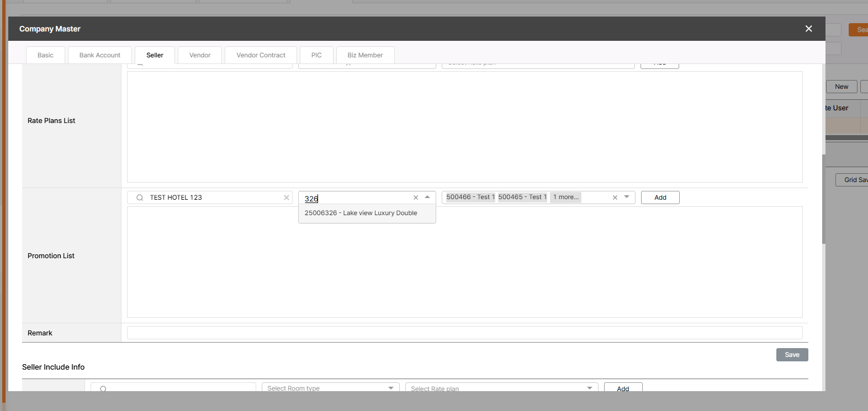Select the Seller tab
Screen dimensions: 868x411
point(155,55)
